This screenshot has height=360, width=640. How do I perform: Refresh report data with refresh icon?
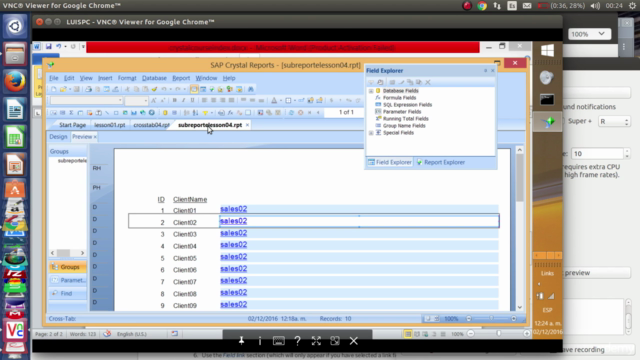point(291,113)
